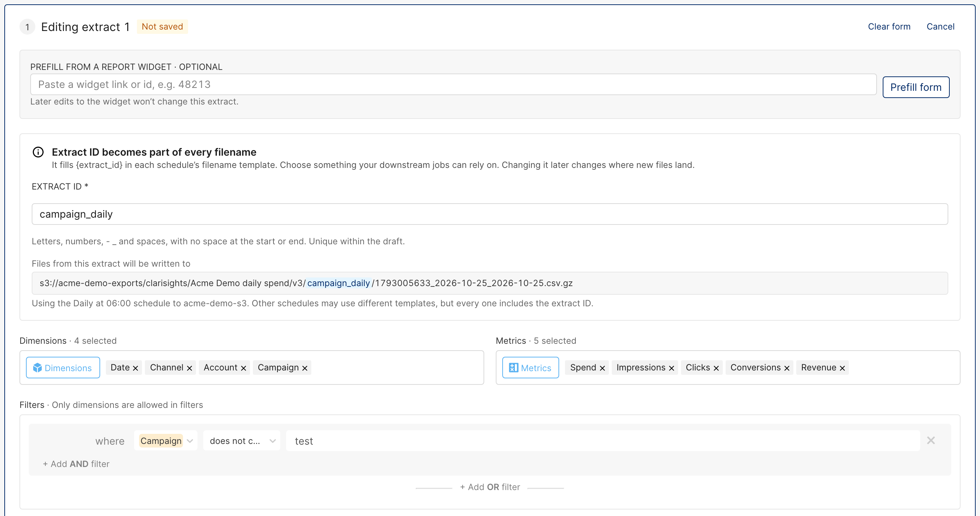Viewport: 980px width, 516px height.
Task: Remove the Channel dimension chip
Action: (x=190, y=368)
